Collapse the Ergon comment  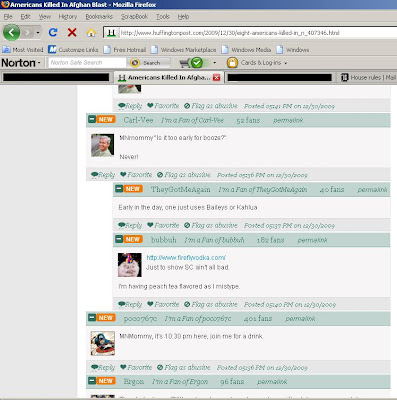pos(92,381)
